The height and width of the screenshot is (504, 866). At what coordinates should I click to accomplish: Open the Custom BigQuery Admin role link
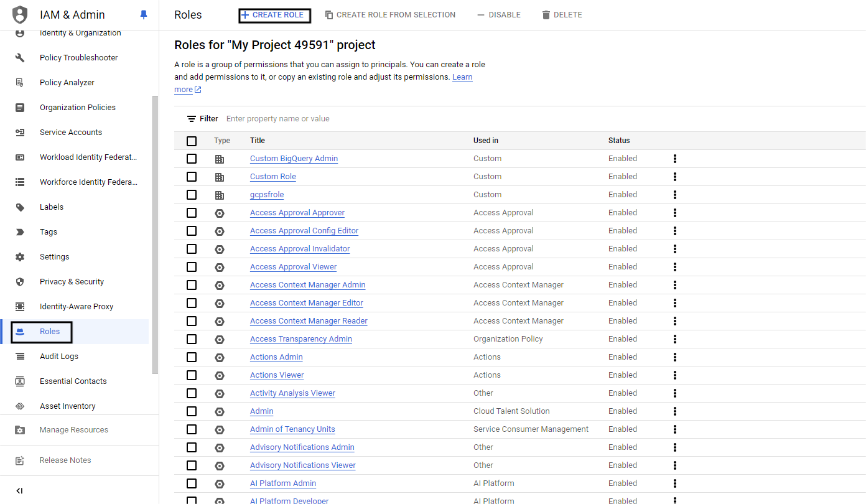[x=294, y=159]
